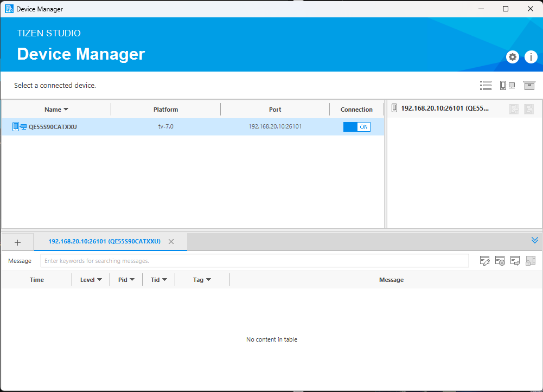Viewport: 543px width, 392px height.
Task: Add a new log tab with plus button
Action: [x=17, y=242]
